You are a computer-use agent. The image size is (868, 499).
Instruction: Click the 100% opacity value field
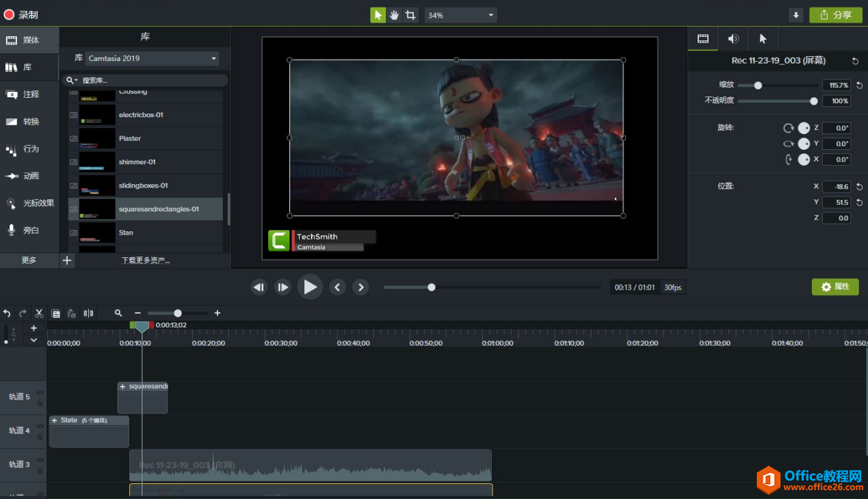coord(836,101)
